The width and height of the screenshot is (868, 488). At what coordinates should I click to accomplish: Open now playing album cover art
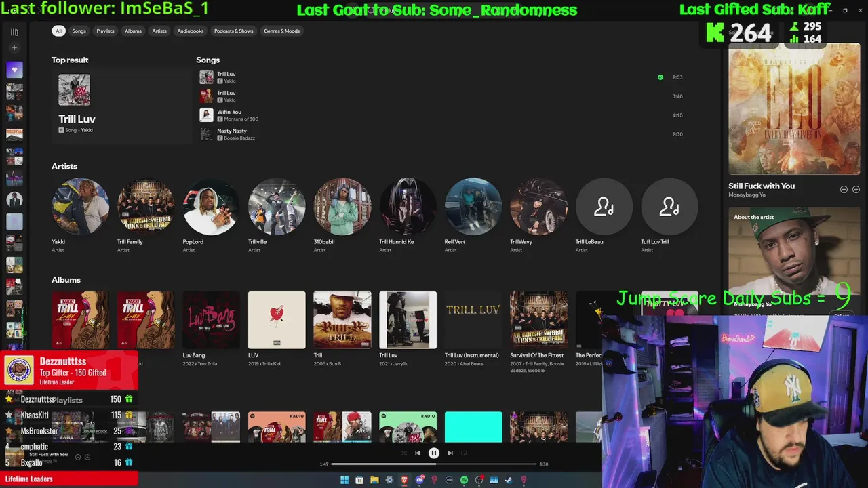click(794, 109)
